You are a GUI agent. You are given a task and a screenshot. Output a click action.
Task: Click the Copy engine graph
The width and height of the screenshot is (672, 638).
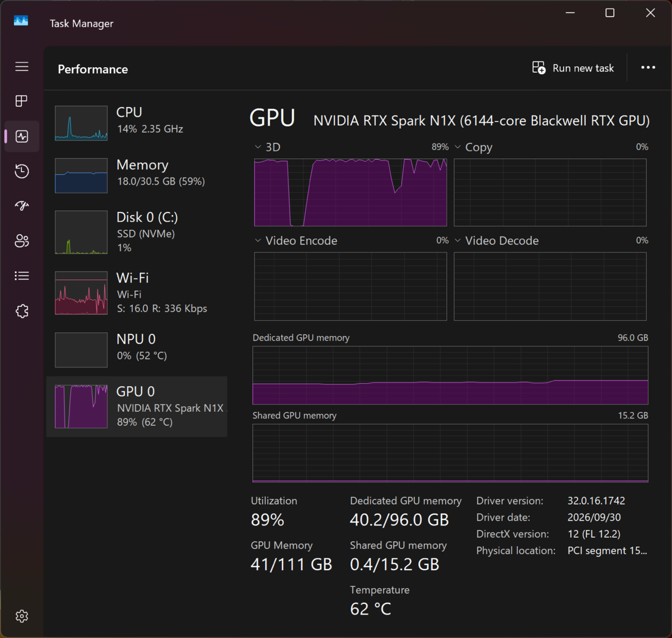click(x=550, y=192)
